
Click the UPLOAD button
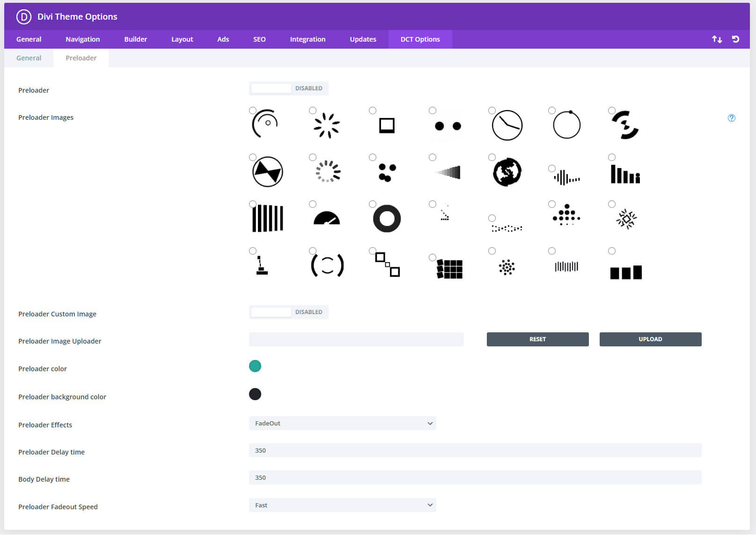pyautogui.click(x=650, y=339)
